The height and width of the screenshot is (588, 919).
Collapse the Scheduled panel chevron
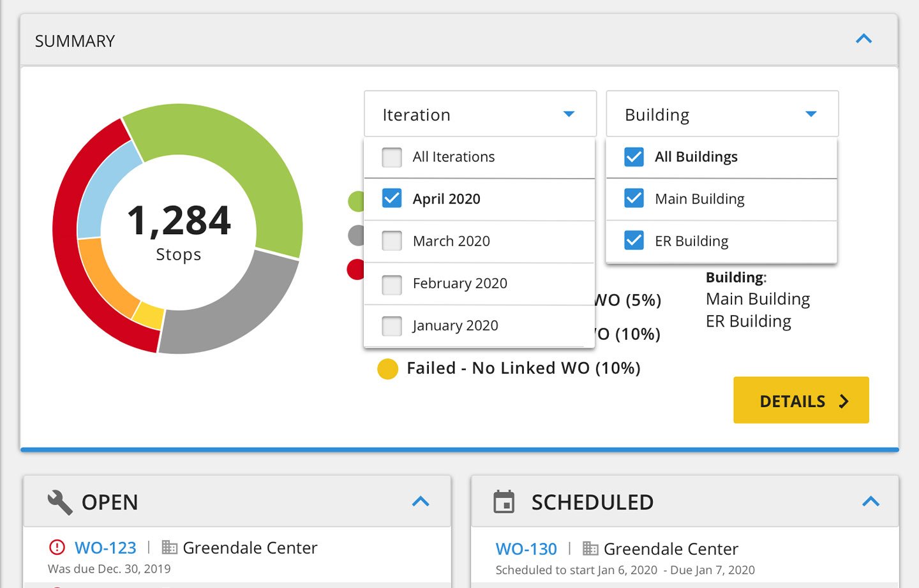point(870,502)
